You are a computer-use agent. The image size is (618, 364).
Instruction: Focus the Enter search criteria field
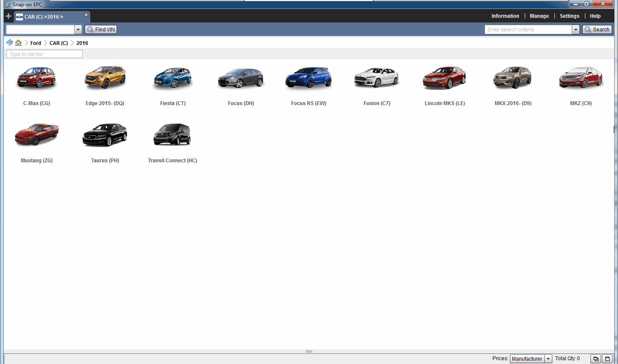(x=529, y=30)
